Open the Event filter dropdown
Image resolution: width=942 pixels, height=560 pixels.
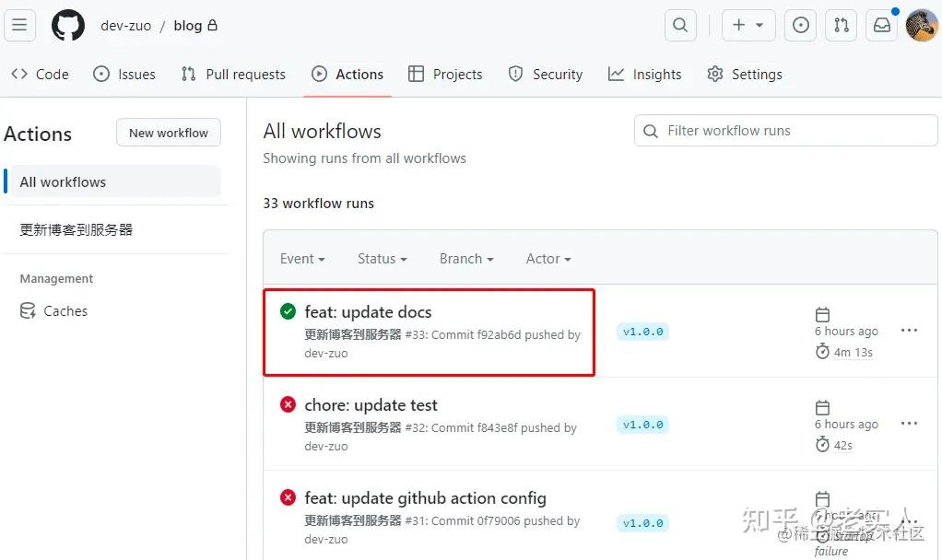(x=301, y=259)
